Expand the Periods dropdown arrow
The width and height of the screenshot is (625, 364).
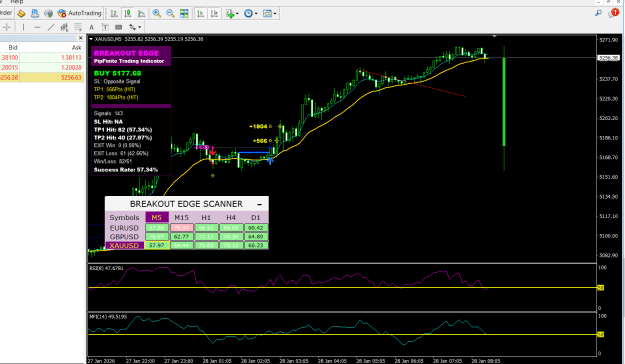pos(256,14)
